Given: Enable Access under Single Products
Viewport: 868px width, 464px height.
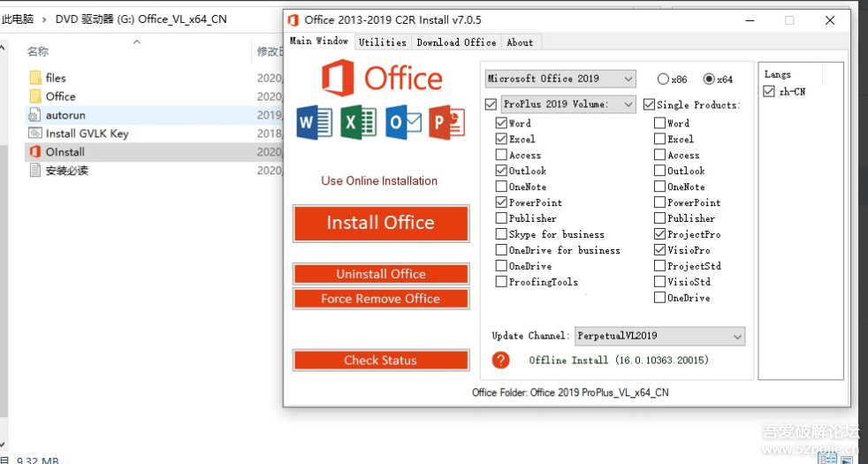Looking at the screenshot, I should click(659, 155).
